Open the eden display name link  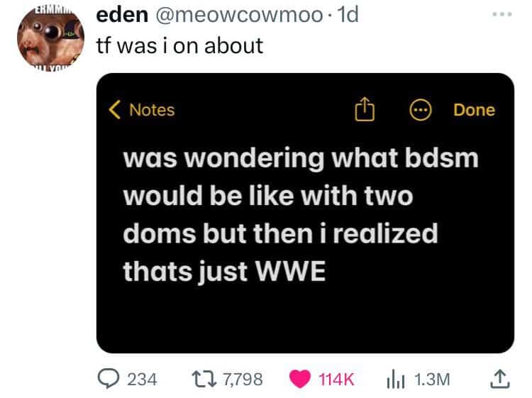122,15
